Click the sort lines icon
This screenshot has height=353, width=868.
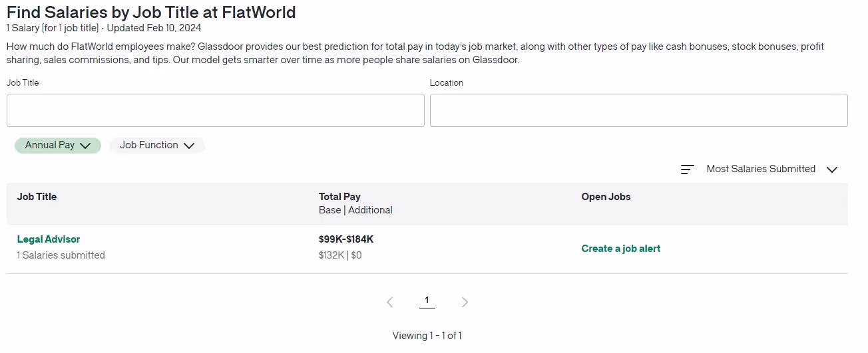[x=688, y=170]
